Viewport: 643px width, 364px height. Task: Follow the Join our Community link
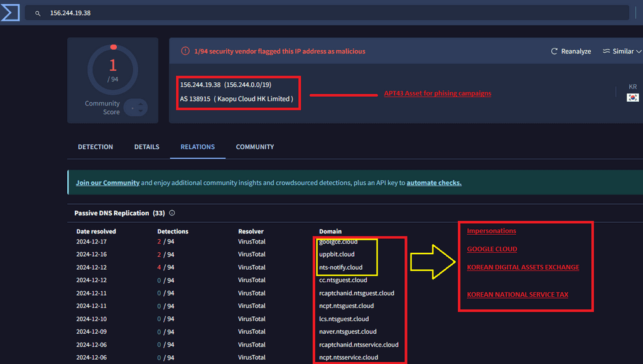(108, 183)
